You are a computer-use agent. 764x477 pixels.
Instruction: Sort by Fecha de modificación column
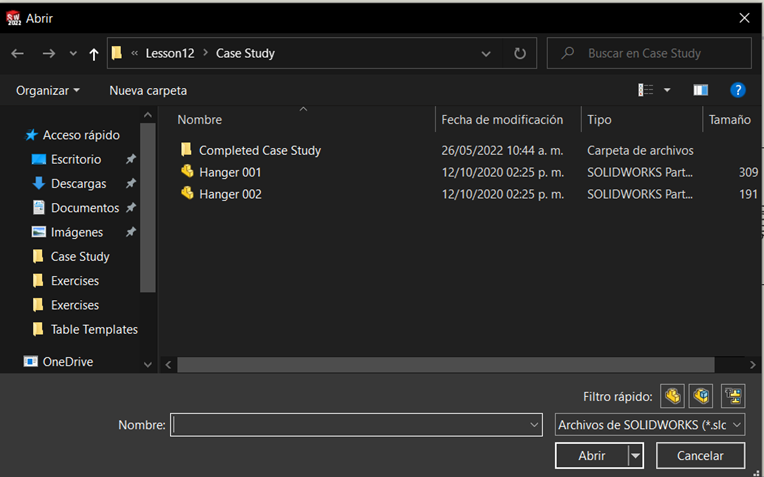click(502, 120)
